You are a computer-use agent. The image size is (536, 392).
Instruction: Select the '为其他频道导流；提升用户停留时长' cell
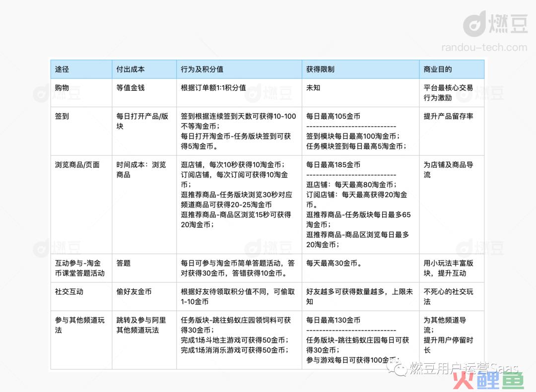point(452,340)
